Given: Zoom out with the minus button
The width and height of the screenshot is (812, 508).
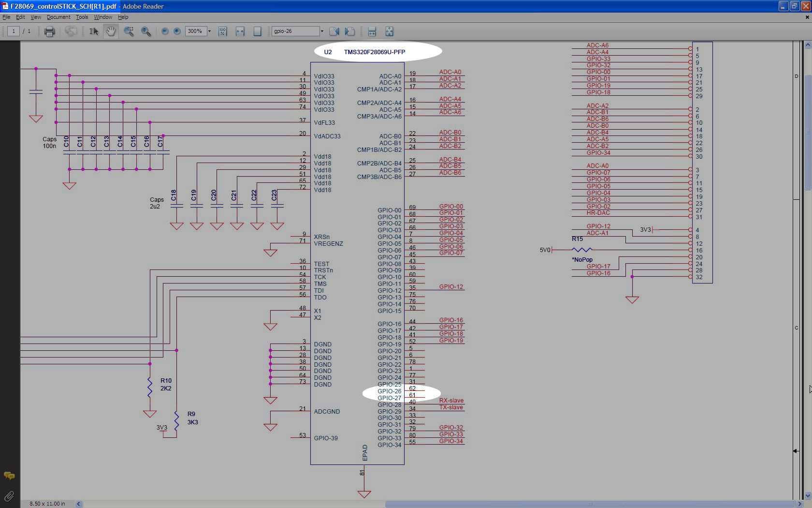Looking at the screenshot, I should click(x=165, y=31).
